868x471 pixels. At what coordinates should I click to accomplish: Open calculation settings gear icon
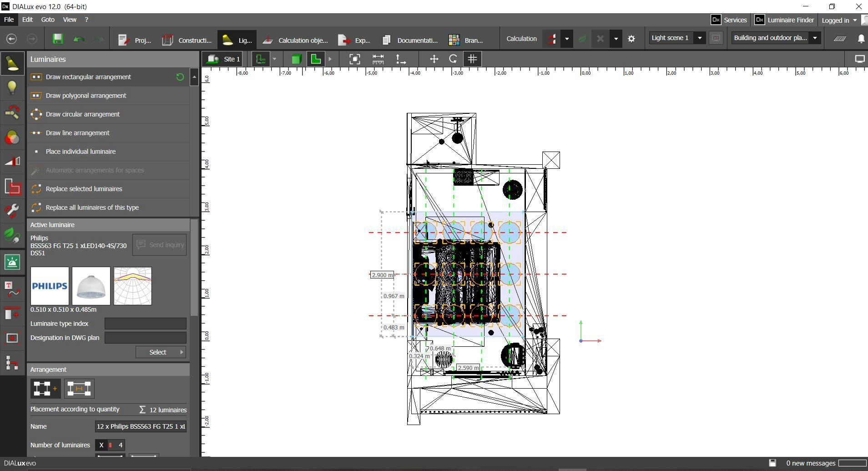(631, 39)
